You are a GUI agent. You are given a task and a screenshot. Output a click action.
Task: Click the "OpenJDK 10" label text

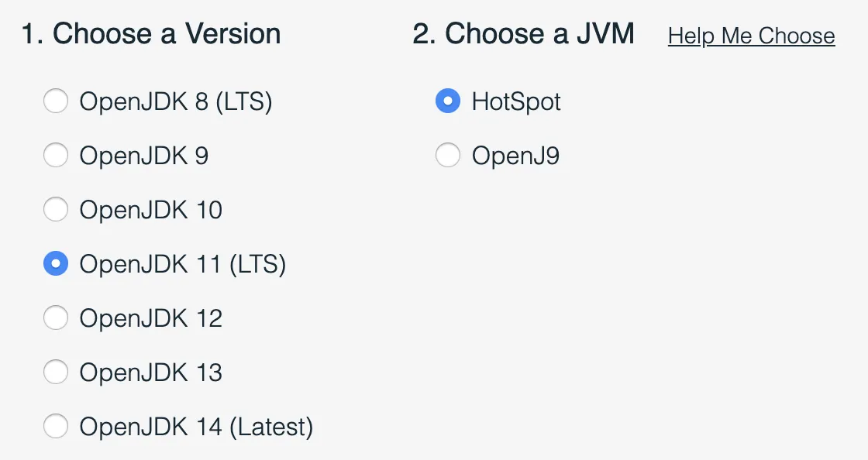[151, 210]
